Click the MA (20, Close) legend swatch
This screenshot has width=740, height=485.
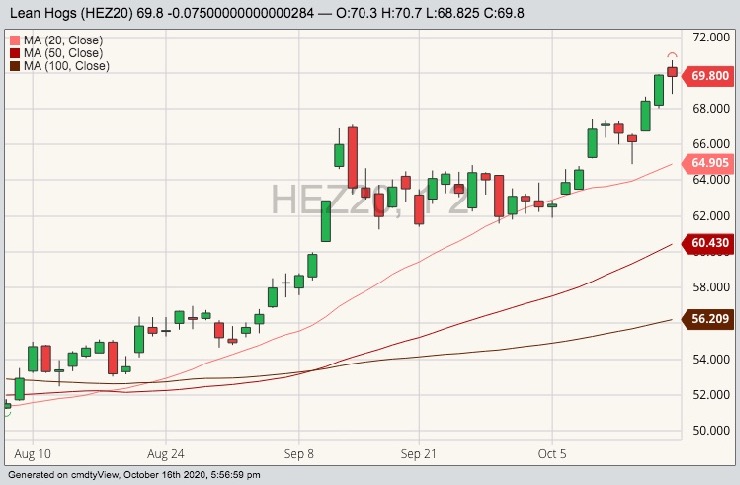tap(15, 41)
